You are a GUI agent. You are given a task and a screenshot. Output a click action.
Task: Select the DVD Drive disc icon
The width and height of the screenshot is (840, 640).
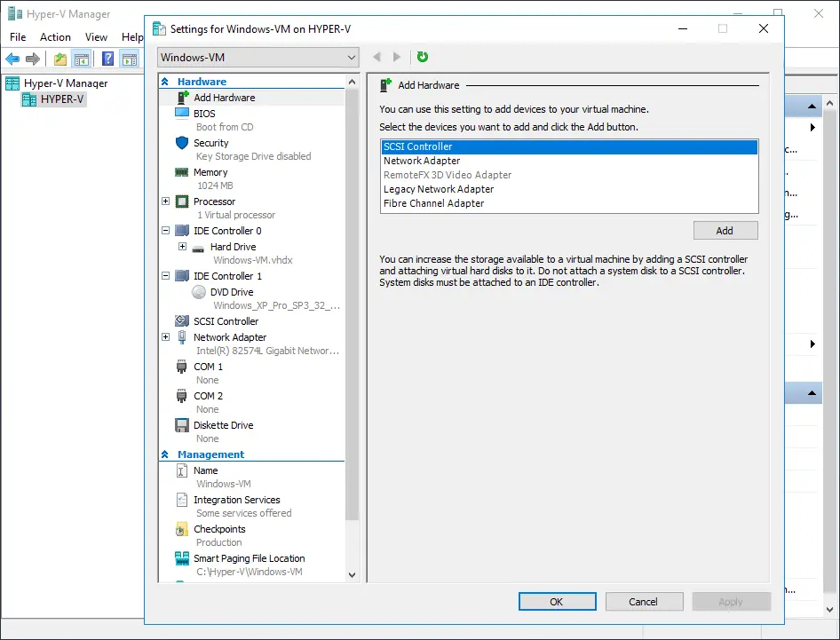[x=199, y=292]
